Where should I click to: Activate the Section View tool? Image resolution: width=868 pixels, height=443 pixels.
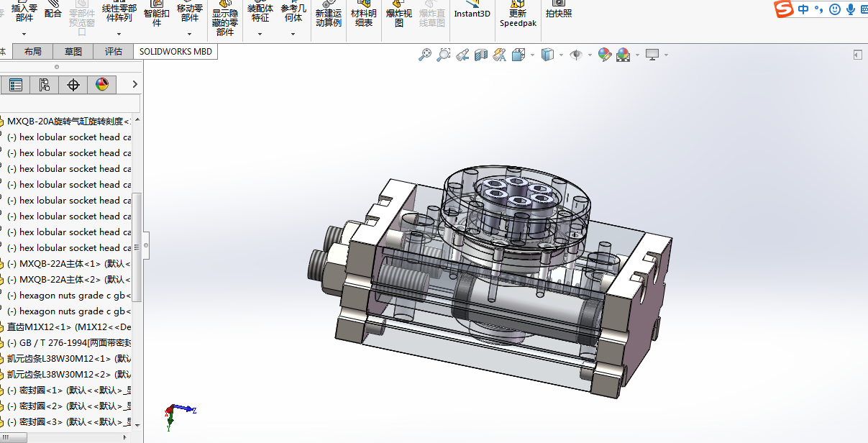tap(481, 55)
